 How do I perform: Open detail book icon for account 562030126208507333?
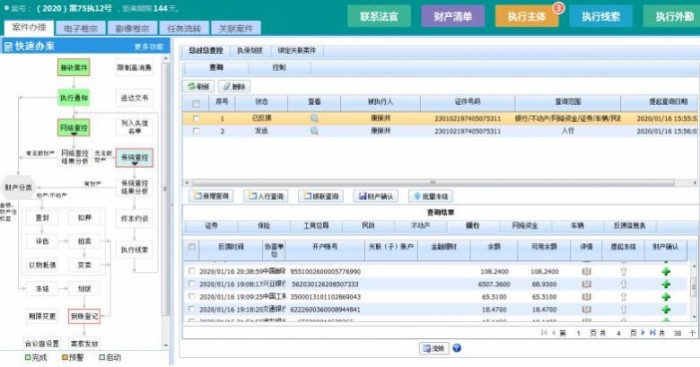coord(586,284)
